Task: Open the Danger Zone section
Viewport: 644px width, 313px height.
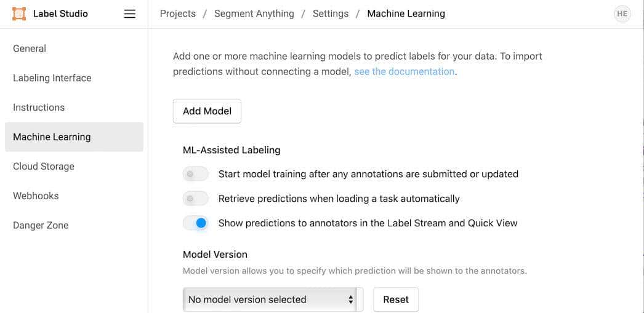Action: point(41,226)
